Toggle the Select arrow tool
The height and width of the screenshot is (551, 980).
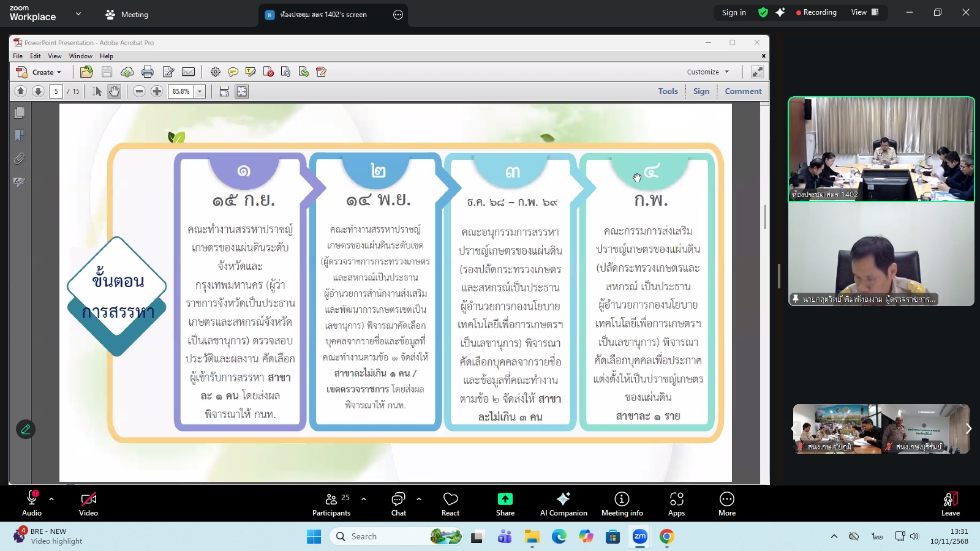click(x=96, y=91)
